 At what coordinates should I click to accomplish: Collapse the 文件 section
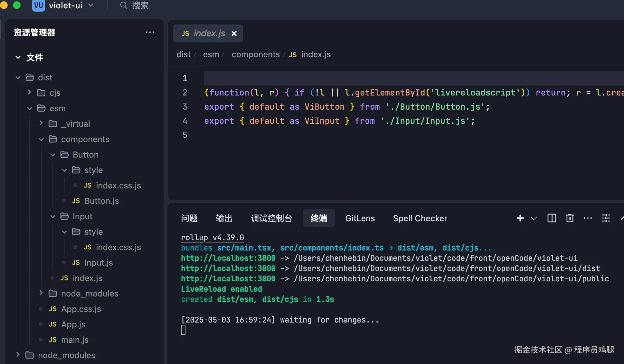[18, 58]
